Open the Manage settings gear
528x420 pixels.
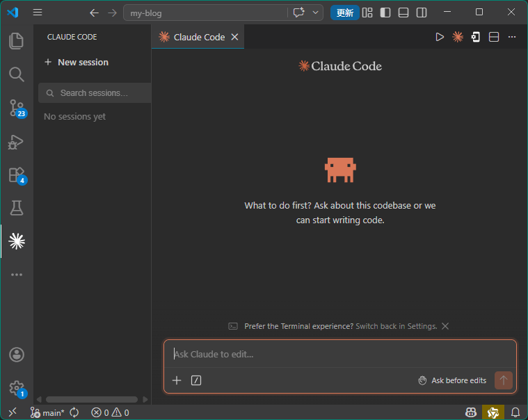click(17, 389)
